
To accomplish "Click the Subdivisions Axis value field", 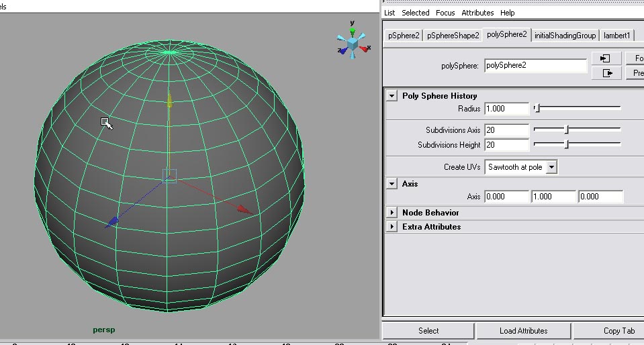I will (x=507, y=130).
